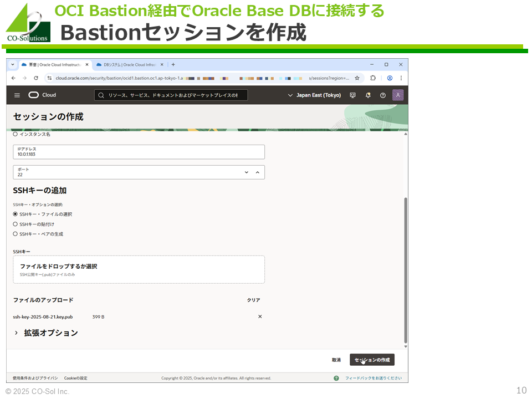Image resolution: width=532 pixels, height=399 pixels.
Task: Open フィードバックをお送りください link
Action: pyautogui.click(x=374, y=378)
